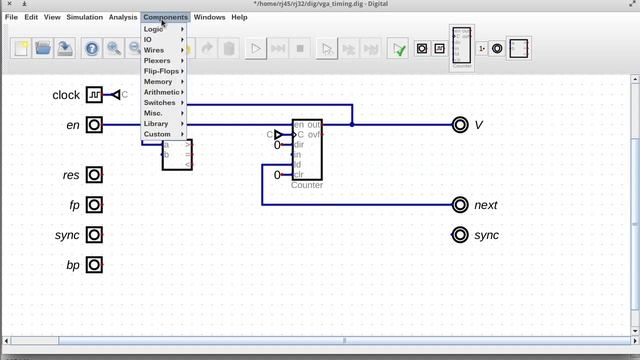Screen dimensions: 640x360
Task: Click the redo arrow icon
Action: click(207, 49)
